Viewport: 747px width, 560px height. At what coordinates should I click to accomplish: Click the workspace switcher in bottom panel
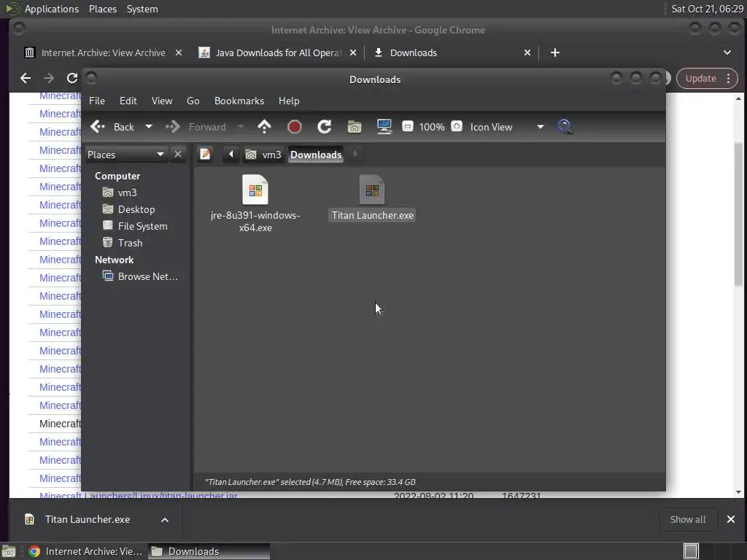click(691, 551)
